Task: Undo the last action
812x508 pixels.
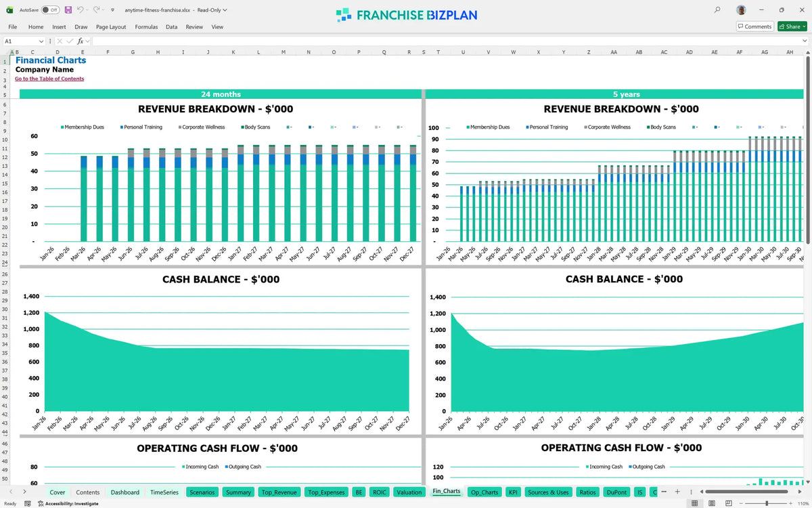Action: [80, 10]
